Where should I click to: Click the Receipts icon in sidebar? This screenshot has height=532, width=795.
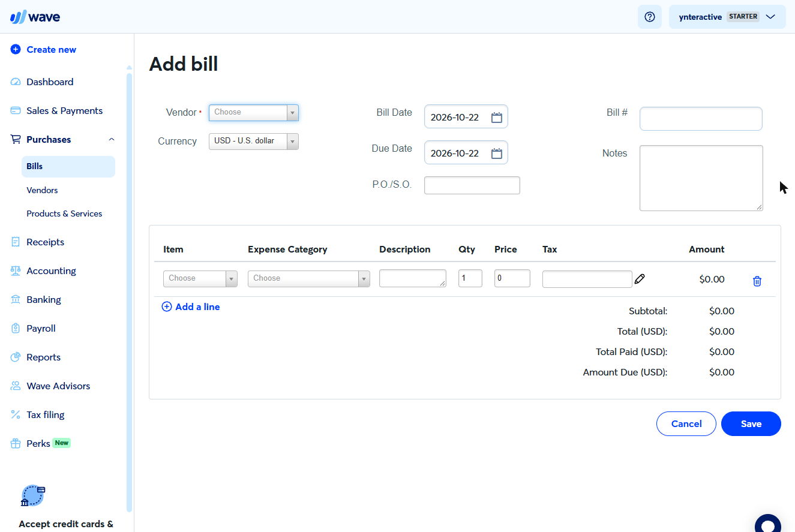point(16,242)
